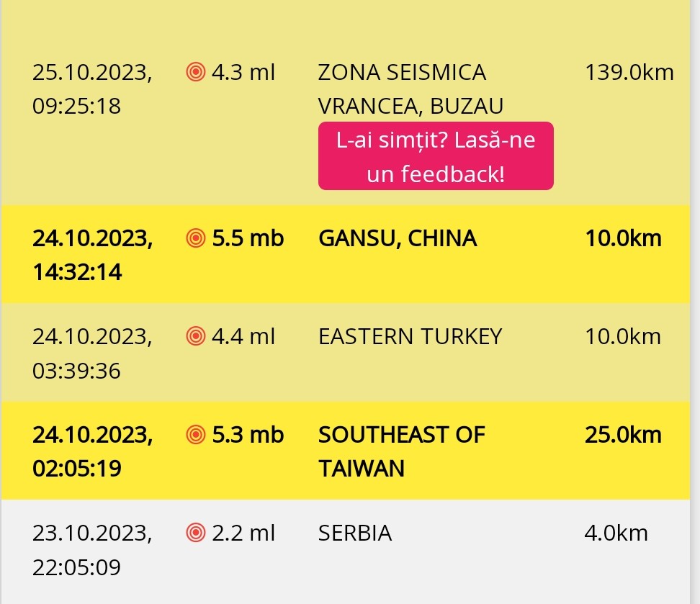
Task: Click the timestamp 23.10.2023, 22:05:09
Action: point(92,549)
